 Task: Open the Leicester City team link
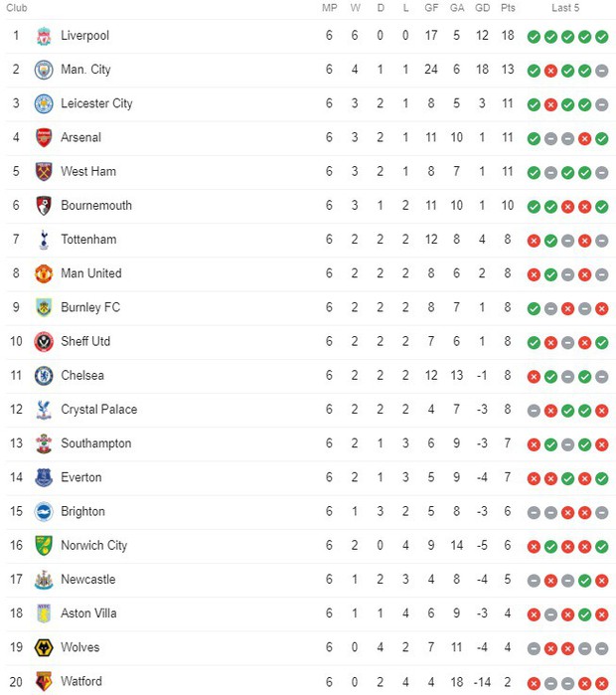click(96, 103)
